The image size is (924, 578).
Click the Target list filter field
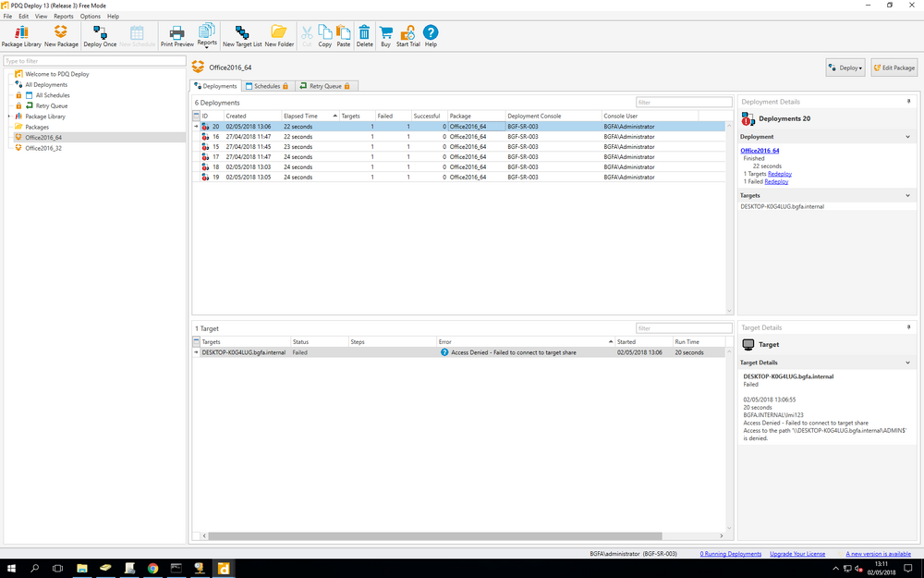point(684,328)
